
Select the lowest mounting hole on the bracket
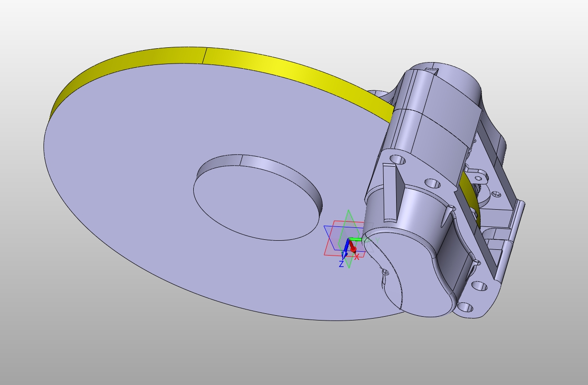[466, 307]
